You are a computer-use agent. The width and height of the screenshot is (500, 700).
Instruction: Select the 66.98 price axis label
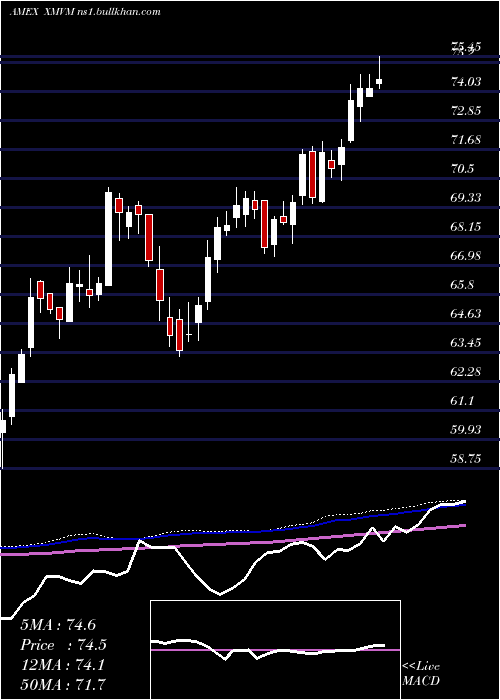click(467, 256)
